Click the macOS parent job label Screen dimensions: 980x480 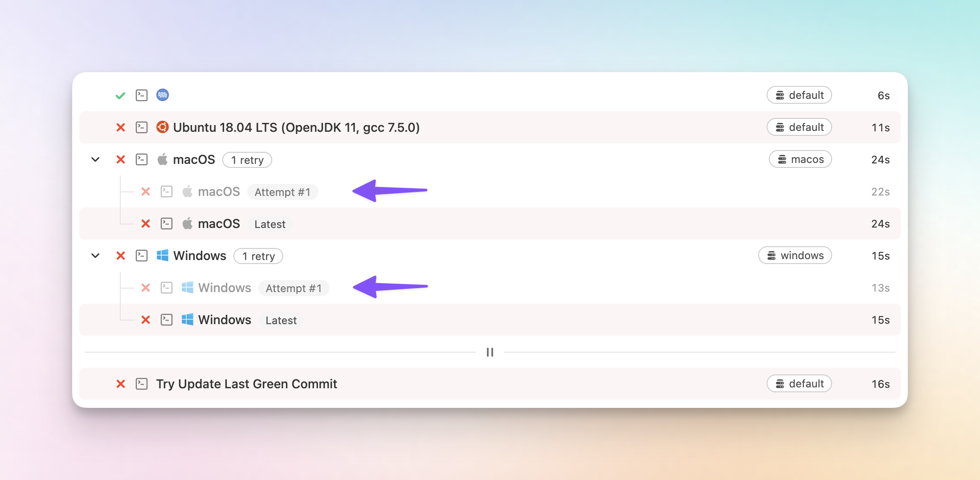194,159
